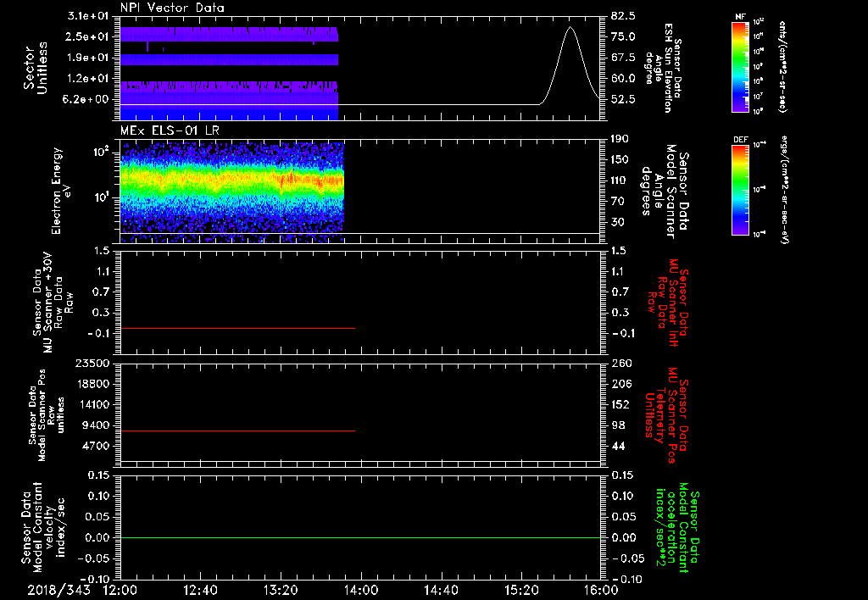Image resolution: width=868 pixels, height=600 pixels.
Task: Click the 13:20 time axis label
Action: [x=281, y=591]
